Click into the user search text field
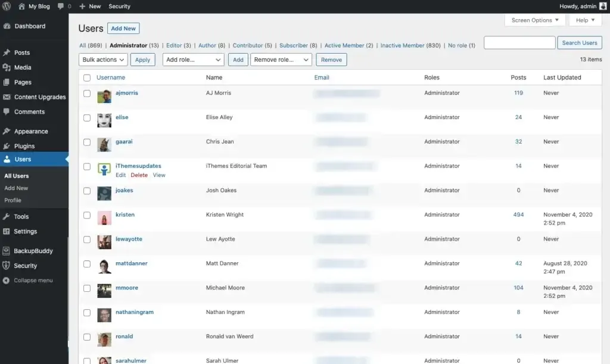The height and width of the screenshot is (364, 610). click(519, 43)
